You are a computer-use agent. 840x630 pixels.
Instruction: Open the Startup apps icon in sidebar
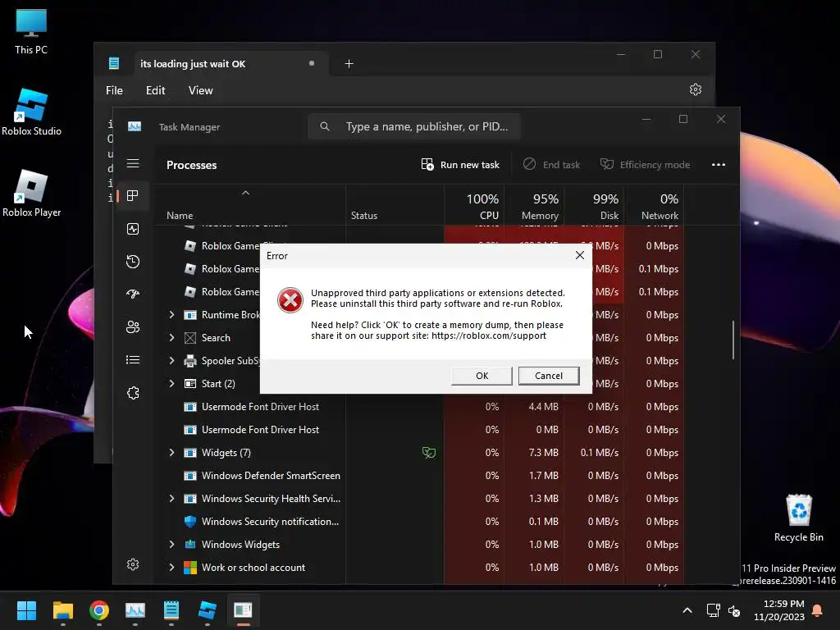click(133, 294)
